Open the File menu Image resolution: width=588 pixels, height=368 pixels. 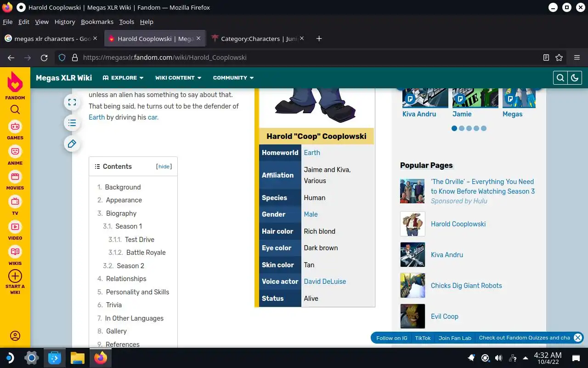click(8, 22)
